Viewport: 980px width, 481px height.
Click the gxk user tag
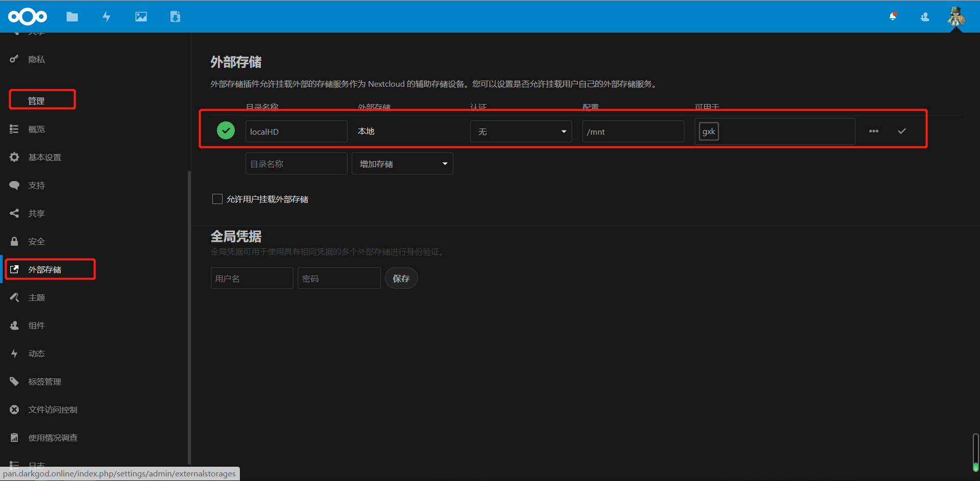point(708,132)
